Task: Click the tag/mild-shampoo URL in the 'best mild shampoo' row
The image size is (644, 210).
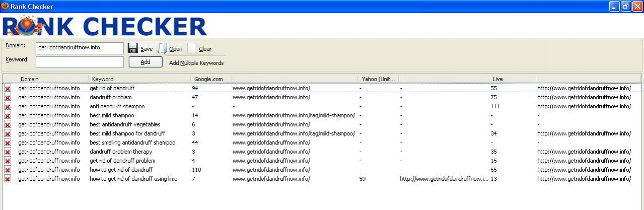Action: (x=293, y=115)
